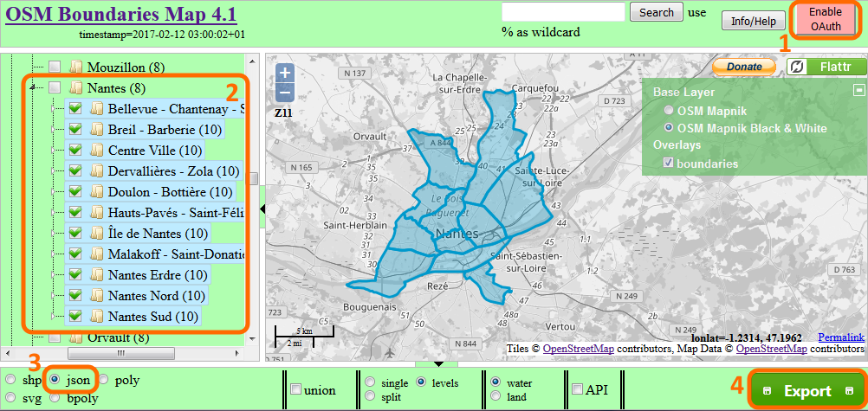
Task: Zoom out with the map minus button
Action: 286,93
